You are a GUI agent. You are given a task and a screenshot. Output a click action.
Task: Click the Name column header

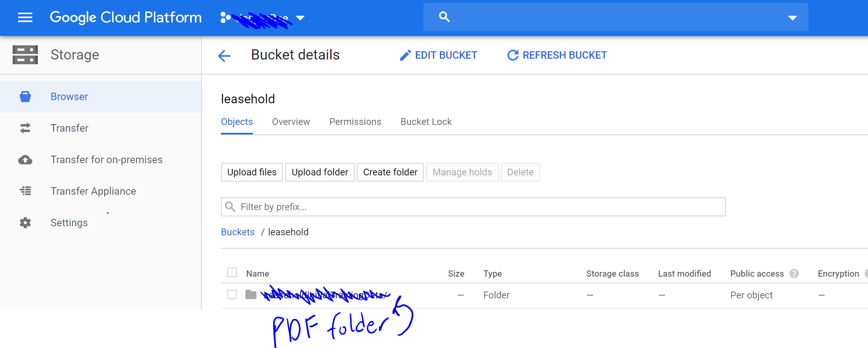258,274
